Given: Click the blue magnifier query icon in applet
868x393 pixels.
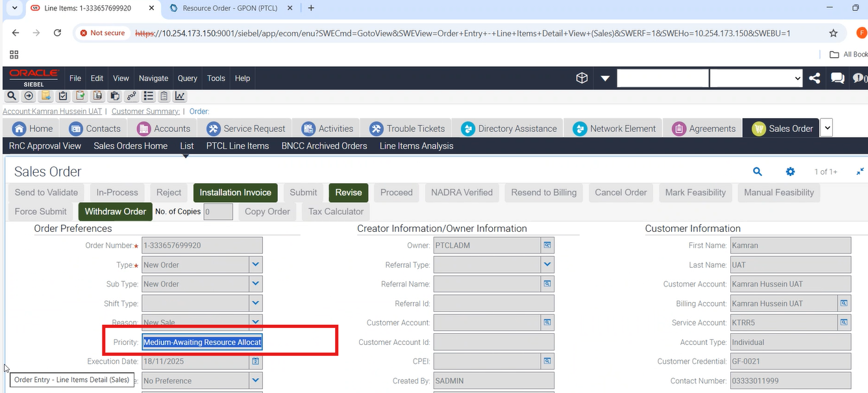Looking at the screenshot, I should tap(757, 171).
